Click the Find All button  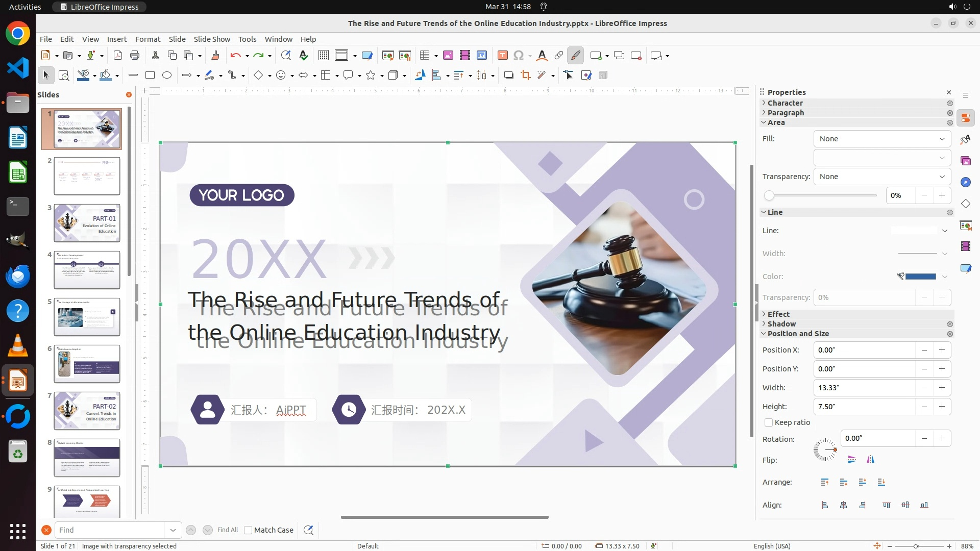click(x=228, y=530)
